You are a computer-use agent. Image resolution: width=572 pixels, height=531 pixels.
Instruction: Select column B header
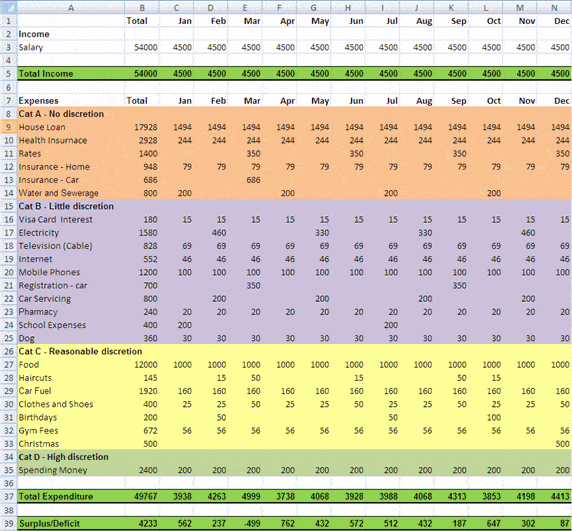pyautogui.click(x=142, y=7)
